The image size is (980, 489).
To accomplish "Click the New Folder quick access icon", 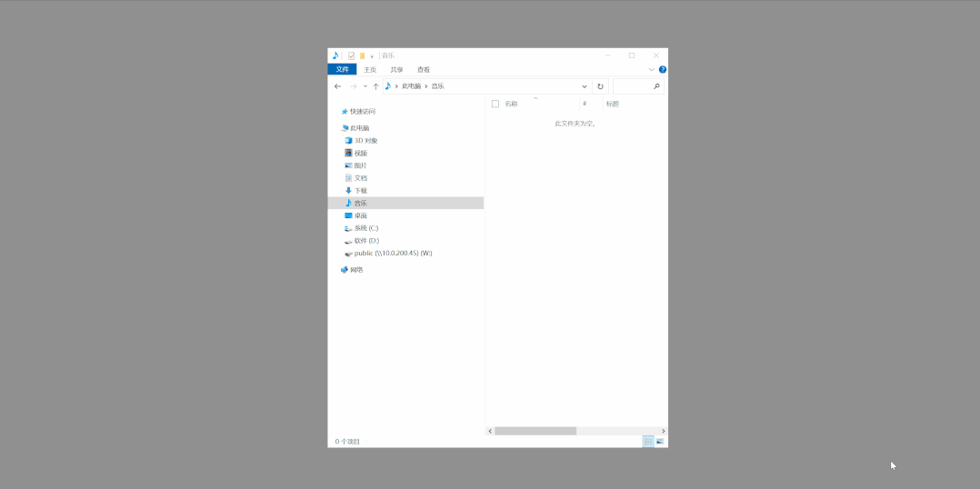I will pos(362,55).
